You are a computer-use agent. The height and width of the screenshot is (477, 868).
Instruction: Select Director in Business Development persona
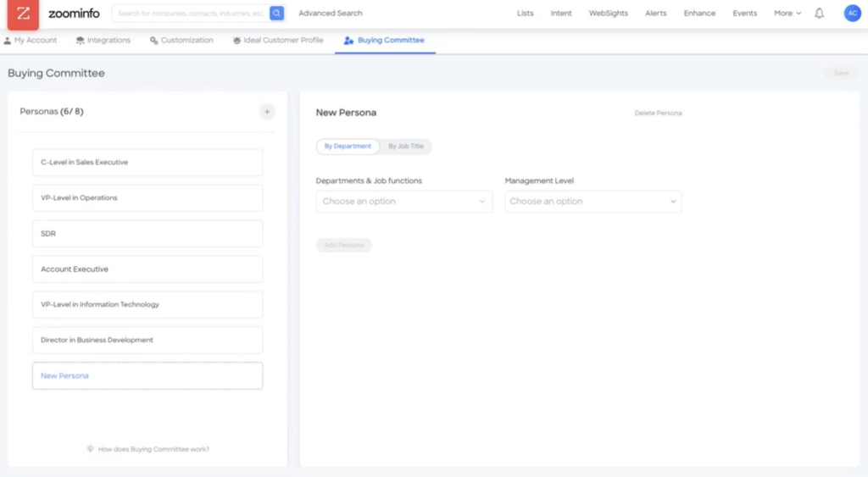point(147,340)
